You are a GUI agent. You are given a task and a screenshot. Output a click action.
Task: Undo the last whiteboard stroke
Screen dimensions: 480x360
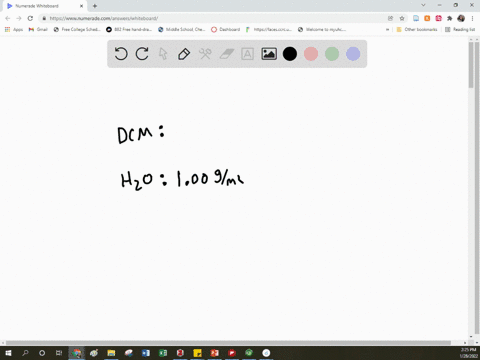pyautogui.click(x=121, y=54)
